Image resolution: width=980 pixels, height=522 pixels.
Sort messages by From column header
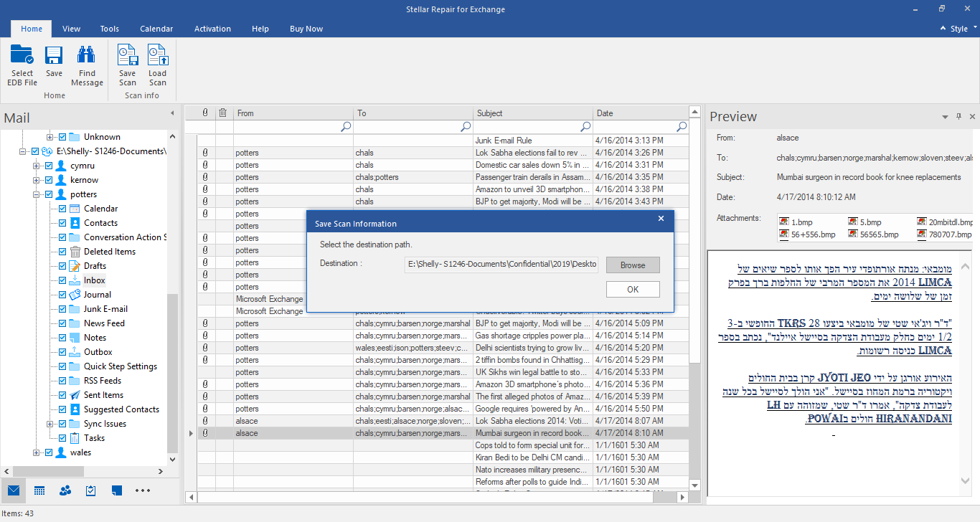(x=293, y=113)
